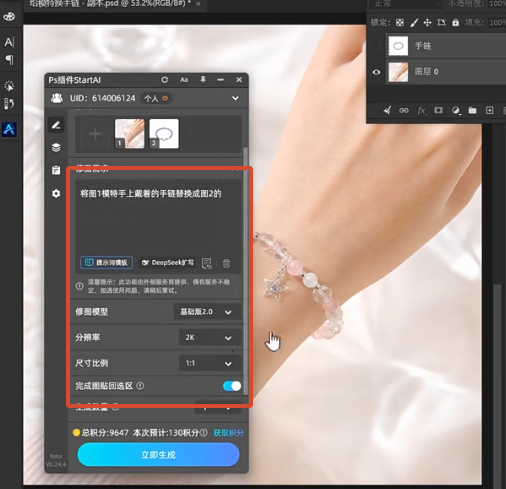Image resolution: width=506 pixels, height=489 pixels.
Task: Hide 图层 0 with eye icon
Action: [376, 72]
